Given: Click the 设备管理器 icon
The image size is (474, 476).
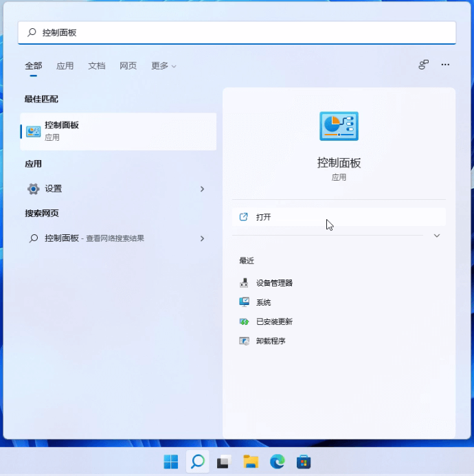Looking at the screenshot, I should click(244, 283).
